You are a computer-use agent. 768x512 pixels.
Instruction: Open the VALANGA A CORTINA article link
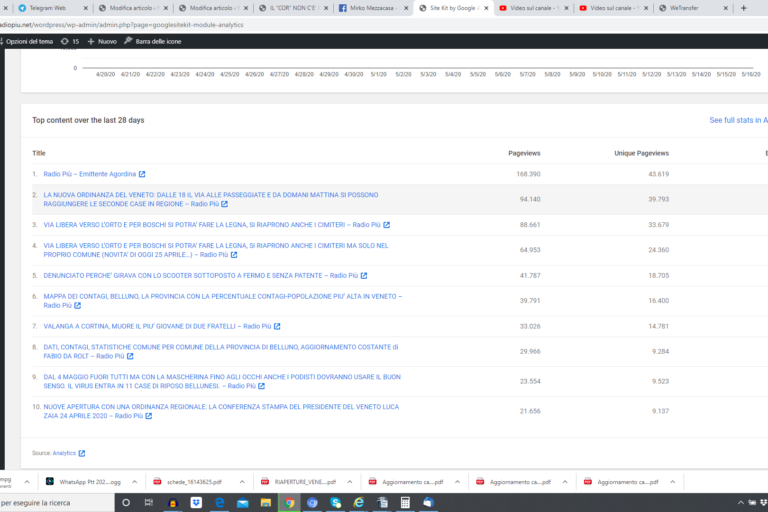157,326
